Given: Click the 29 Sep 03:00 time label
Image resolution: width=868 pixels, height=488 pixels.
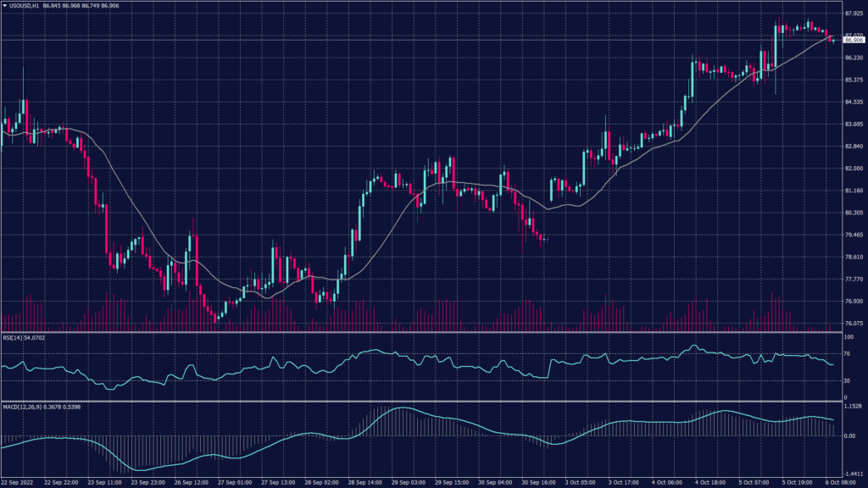Looking at the screenshot, I should (408, 482).
